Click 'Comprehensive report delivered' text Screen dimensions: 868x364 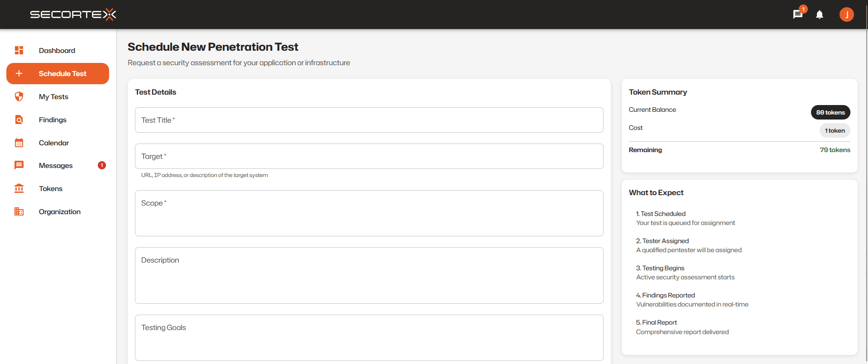[x=682, y=332]
